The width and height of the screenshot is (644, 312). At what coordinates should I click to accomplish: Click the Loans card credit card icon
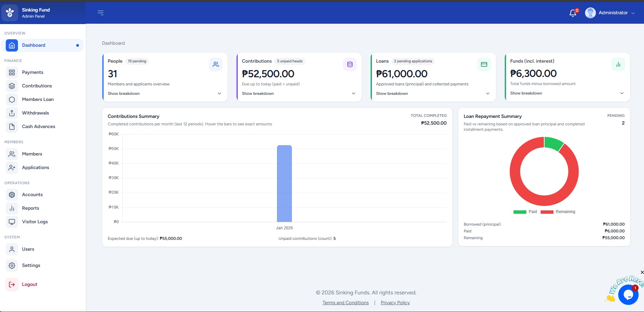tap(484, 64)
